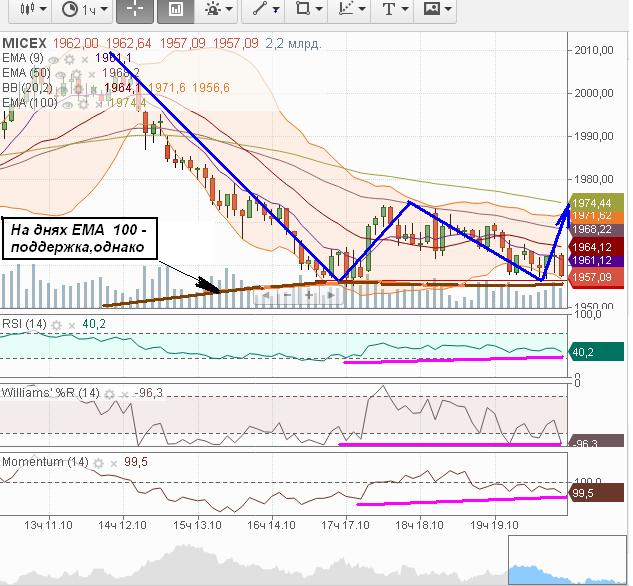633x586 pixels.
Task: Click the chart zoom-in plus button
Action: [309, 295]
